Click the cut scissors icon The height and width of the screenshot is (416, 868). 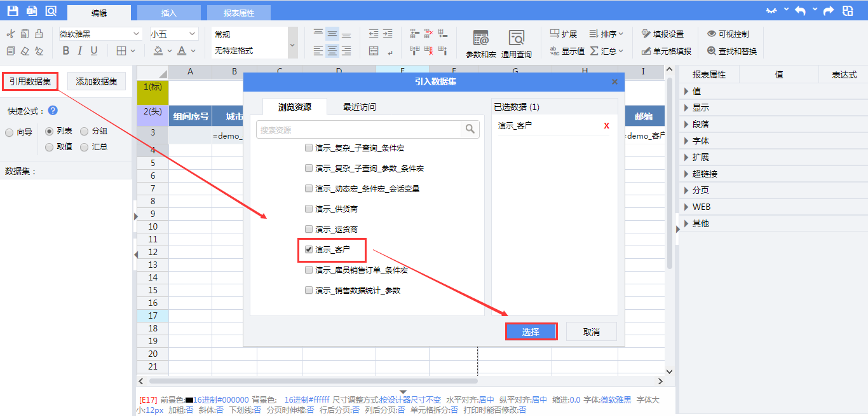10,34
